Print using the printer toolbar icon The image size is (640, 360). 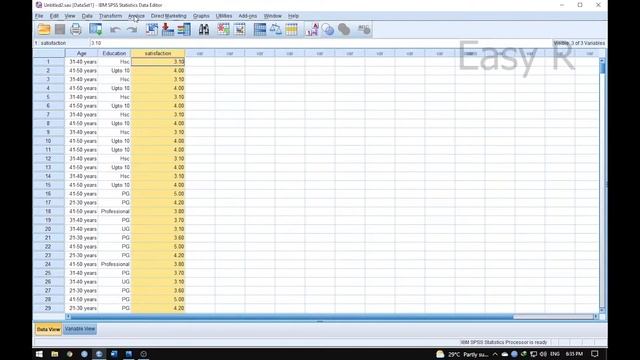(x=76, y=29)
